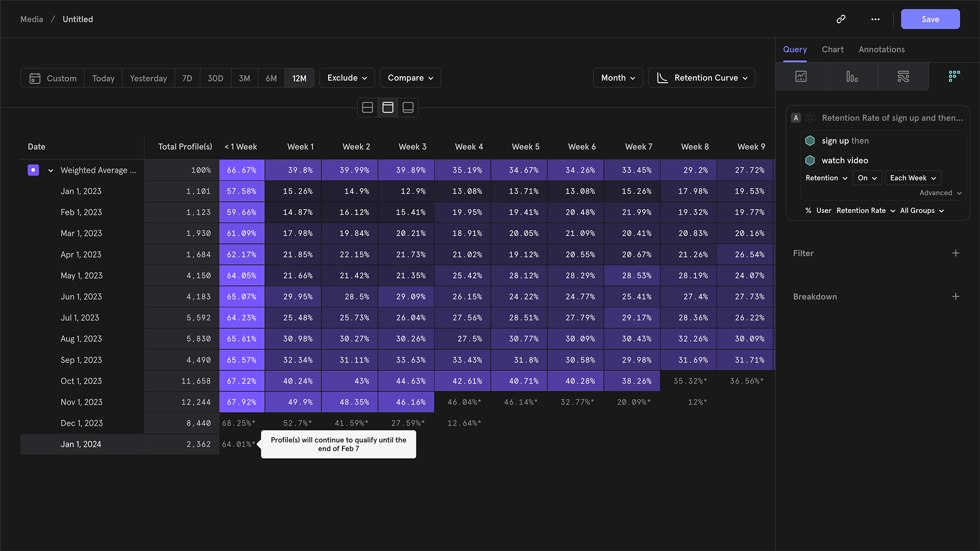This screenshot has height=551, width=980.
Task: Toggle the Weighted Average row checkbox
Action: pos(33,170)
